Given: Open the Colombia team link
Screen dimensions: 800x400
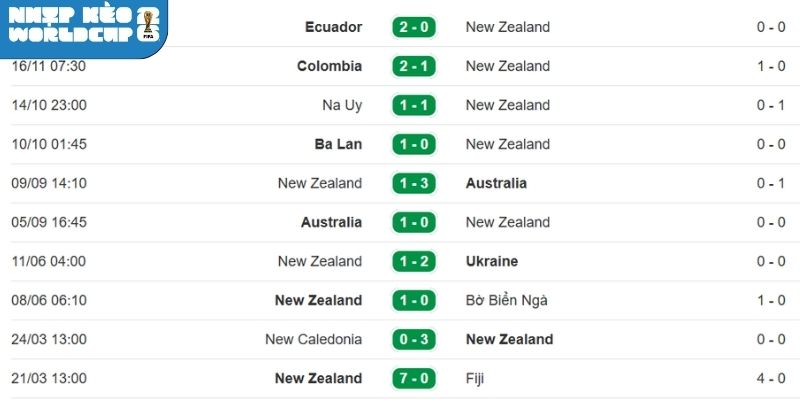Looking at the screenshot, I should coord(329,66).
